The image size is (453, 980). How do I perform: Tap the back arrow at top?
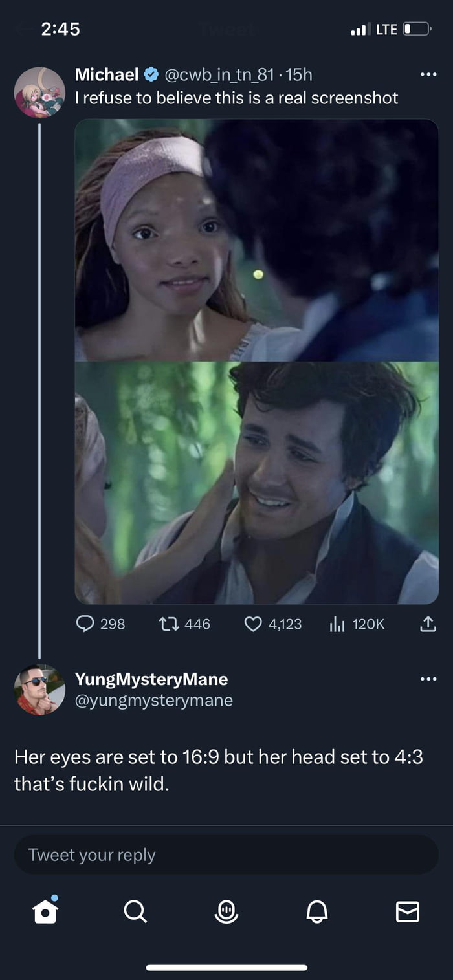pos(24,29)
